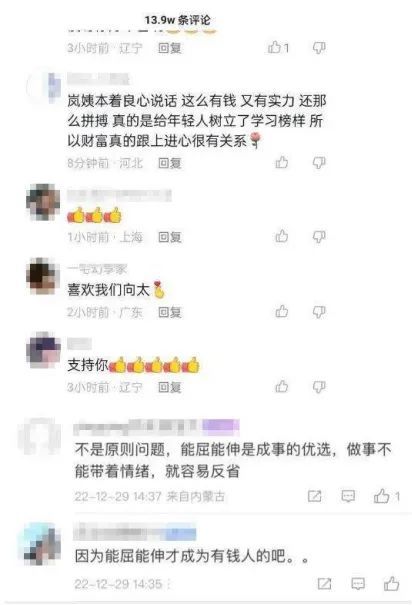Open comment bubble on 14:35 comment
412x605 pixels.
tap(358, 584)
